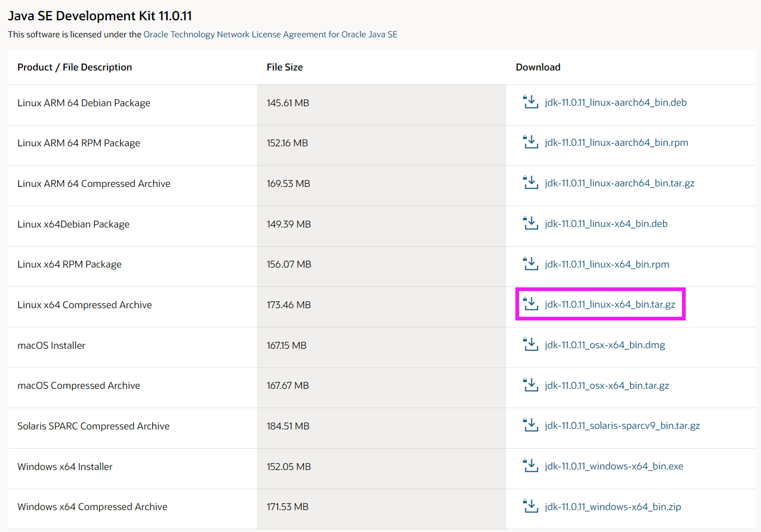Screen dimensions: 761x532
Task: Download jdk-11.0.11_linux-x64_bin.rpm link
Action: [607, 264]
